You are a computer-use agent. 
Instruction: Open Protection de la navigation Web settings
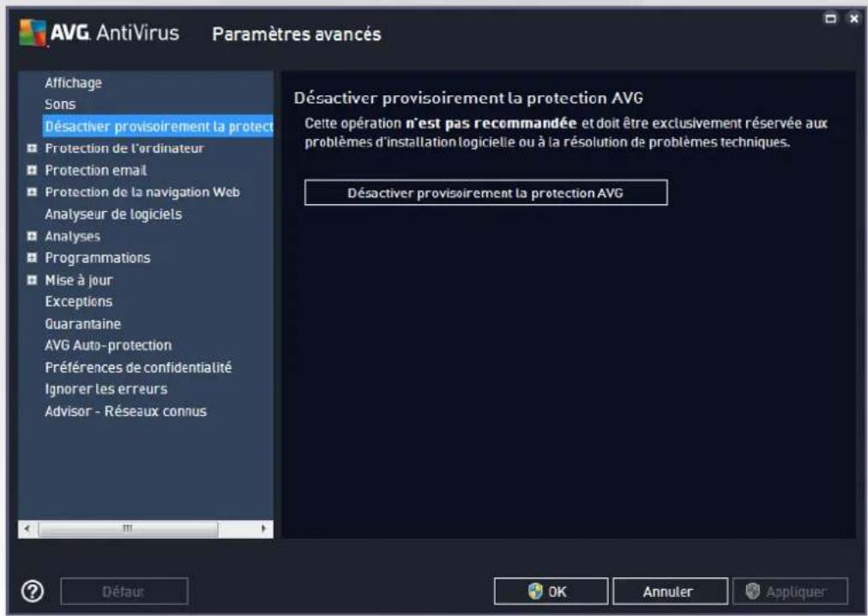pyautogui.click(x=142, y=191)
